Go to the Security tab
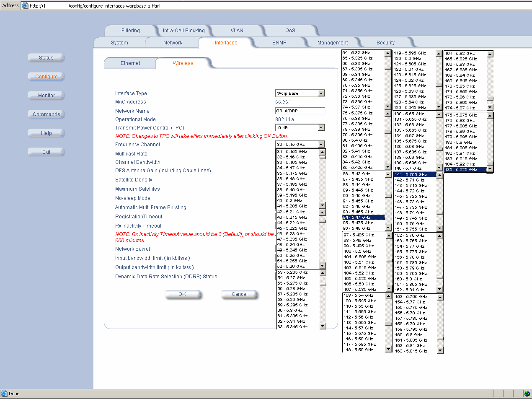Image resolution: width=532 pixels, height=399 pixels. pos(385,43)
